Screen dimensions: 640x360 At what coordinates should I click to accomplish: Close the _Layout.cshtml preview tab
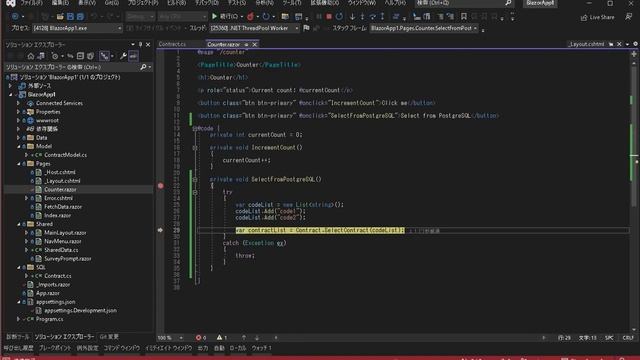click(619, 44)
